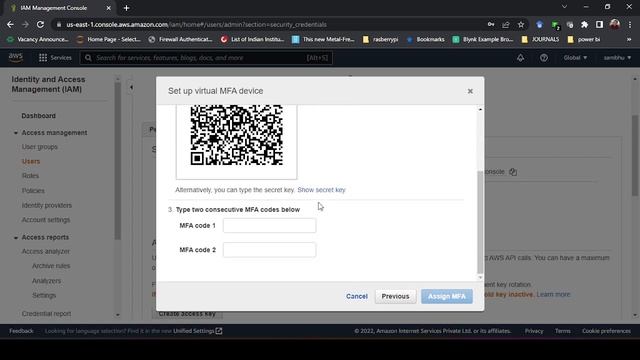The height and width of the screenshot is (360, 640).
Task: Open IAM Dashboard in sidebar
Action: (x=38, y=116)
